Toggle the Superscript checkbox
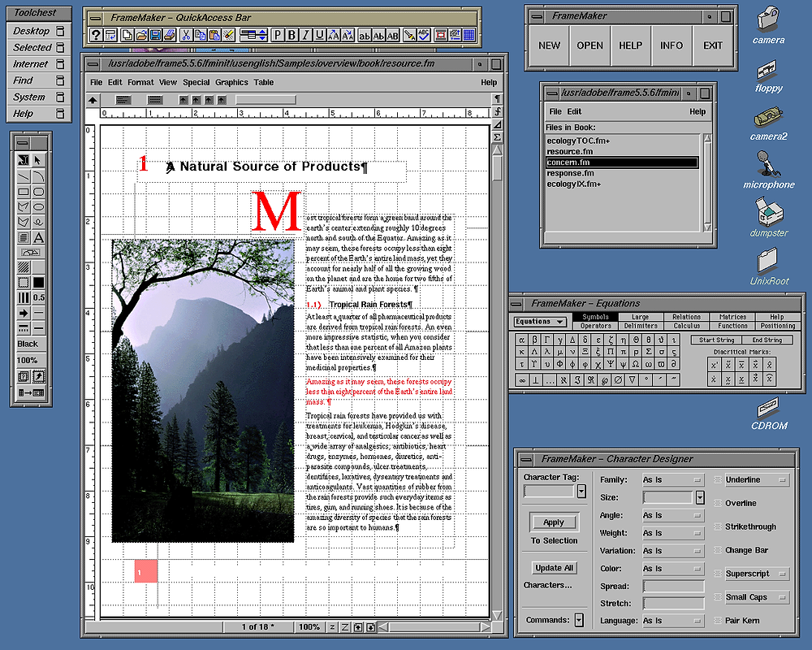 [718, 574]
